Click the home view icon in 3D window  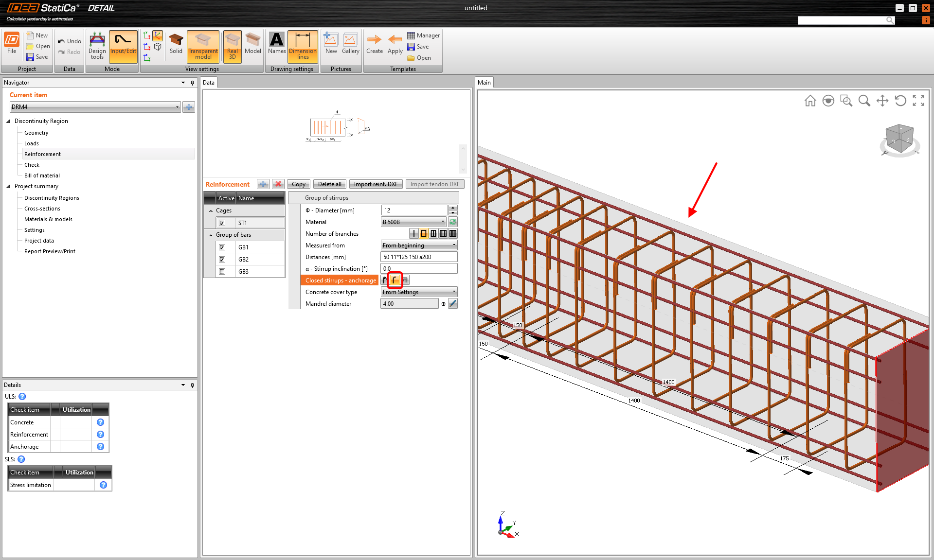click(x=810, y=101)
